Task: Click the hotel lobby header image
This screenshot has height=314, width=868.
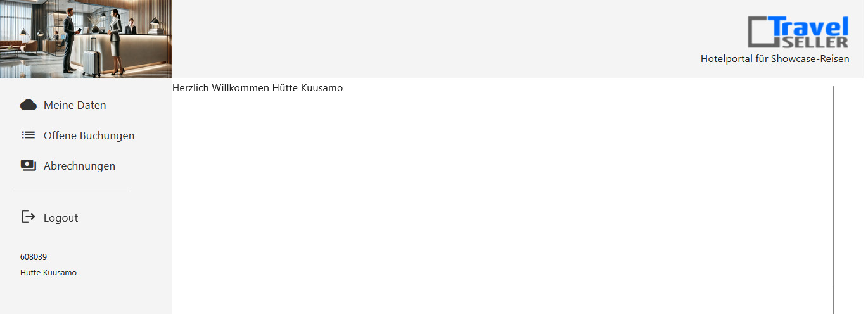Action: point(86,39)
